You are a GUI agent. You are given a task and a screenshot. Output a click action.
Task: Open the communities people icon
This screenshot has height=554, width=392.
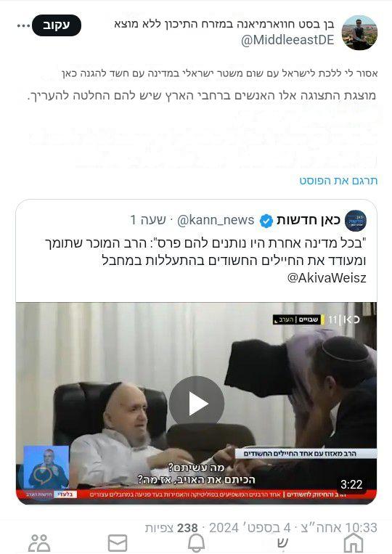(x=39, y=542)
